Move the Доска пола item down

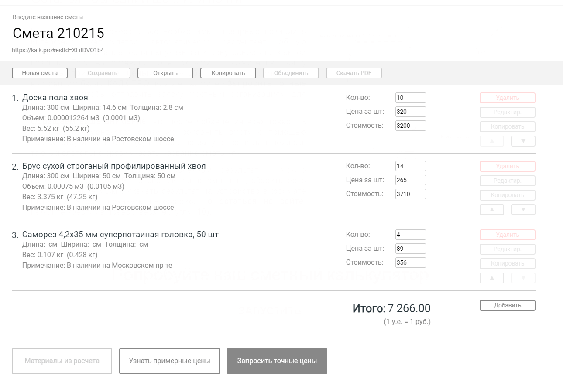(523, 141)
